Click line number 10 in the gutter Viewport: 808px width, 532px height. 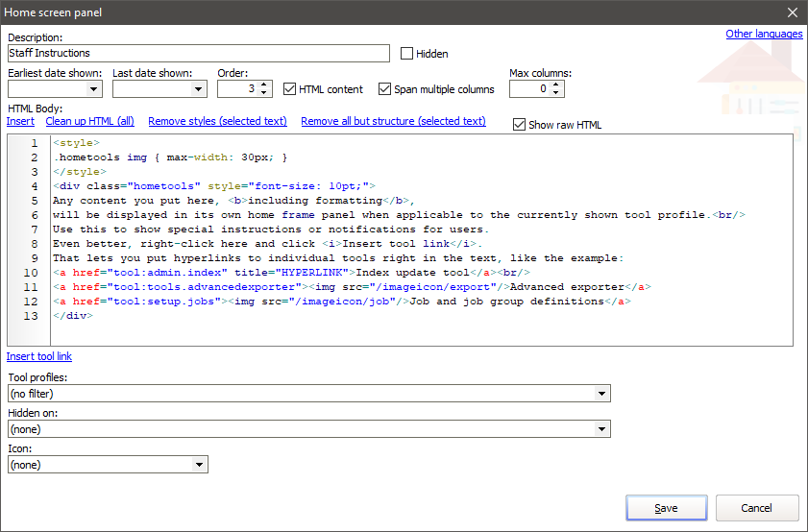click(31, 273)
